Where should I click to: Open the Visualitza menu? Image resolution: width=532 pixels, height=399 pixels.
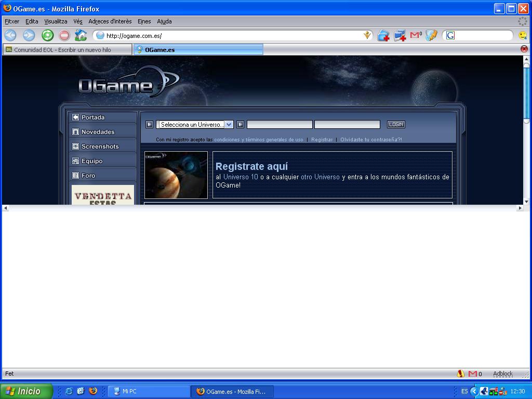[x=56, y=21]
